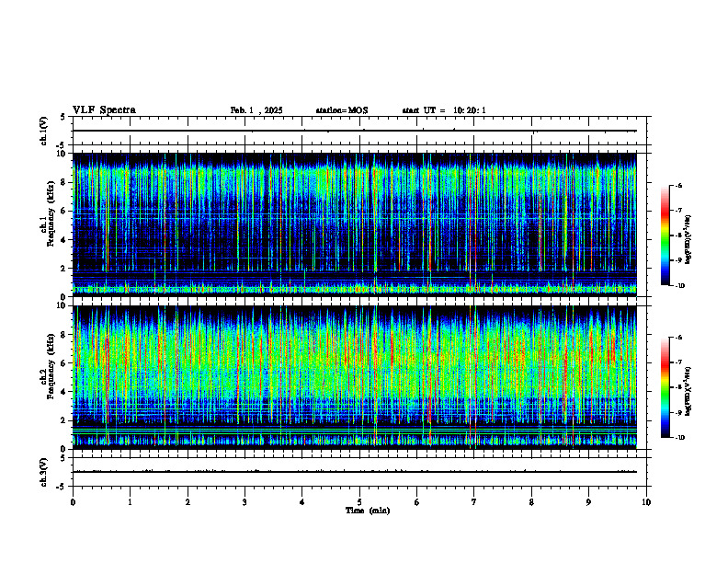
Task: Click time axis tick label 0
Action: point(73,502)
